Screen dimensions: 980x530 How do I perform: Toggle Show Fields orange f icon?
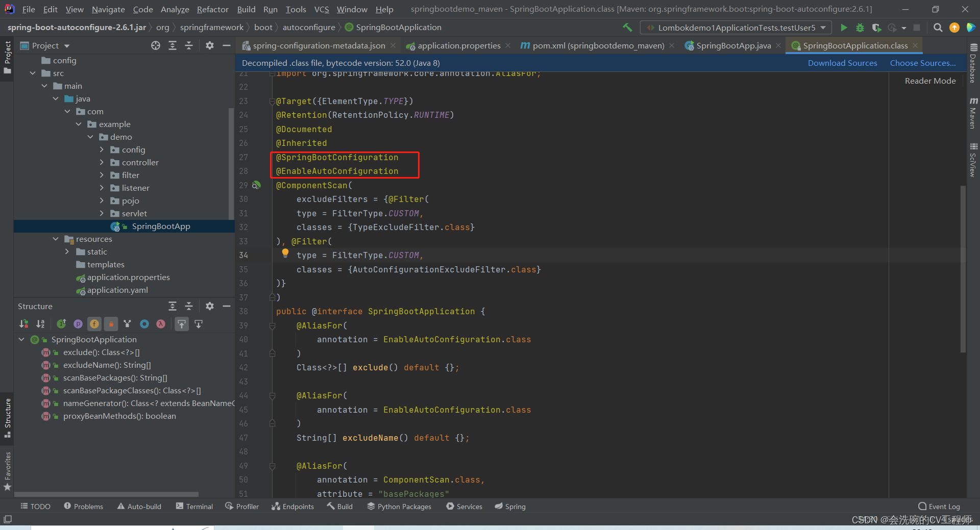[x=94, y=324]
